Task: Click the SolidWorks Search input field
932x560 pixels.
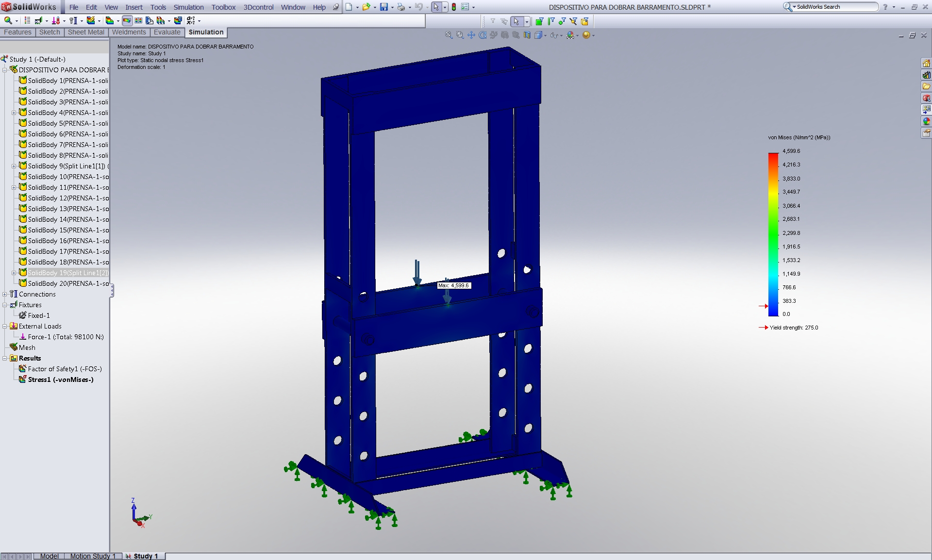Action: [x=836, y=7]
